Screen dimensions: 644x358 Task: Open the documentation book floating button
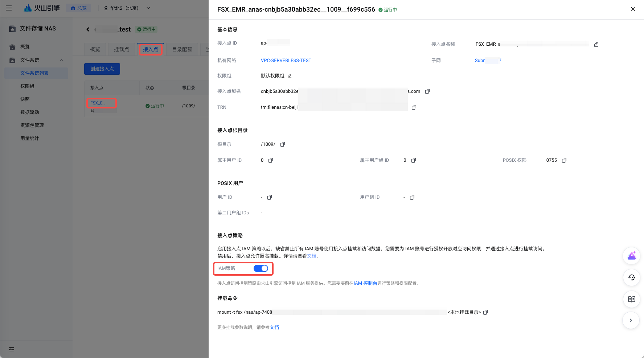point(631,299)
